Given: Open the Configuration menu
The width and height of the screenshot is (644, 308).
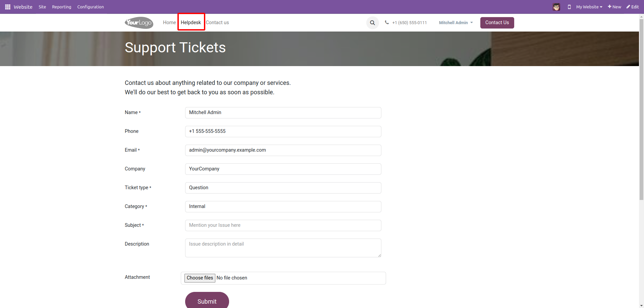Looking at the screenshot, I should click(91, 7).
